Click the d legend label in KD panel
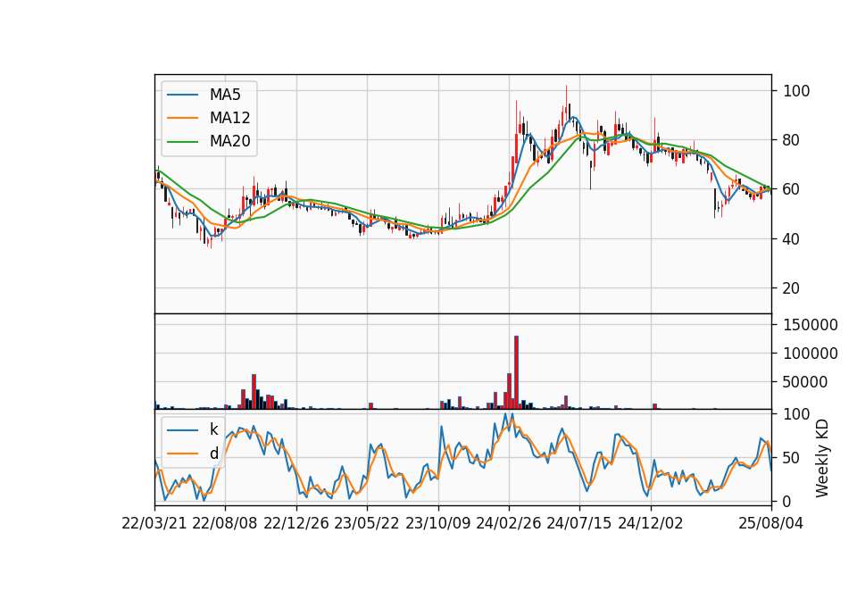Screen dimensions: 857x616 pos(213,454)
